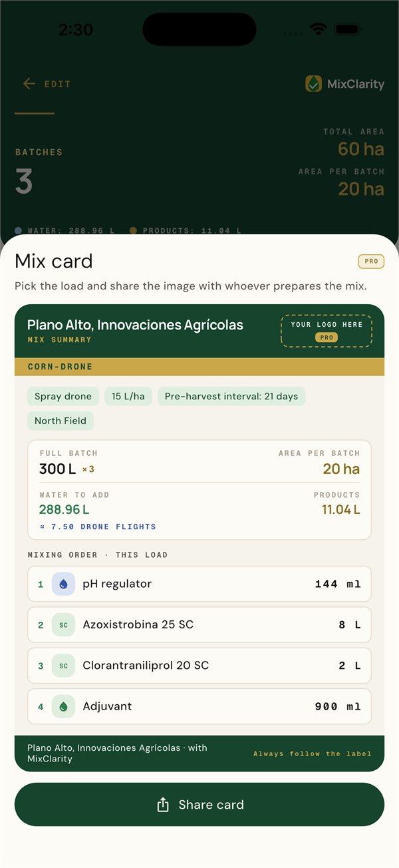Image resolution: width=399 pixels, height=868 pixels.
Task: Tap the PRO badge beside Mix card
Action: (371, 261)
